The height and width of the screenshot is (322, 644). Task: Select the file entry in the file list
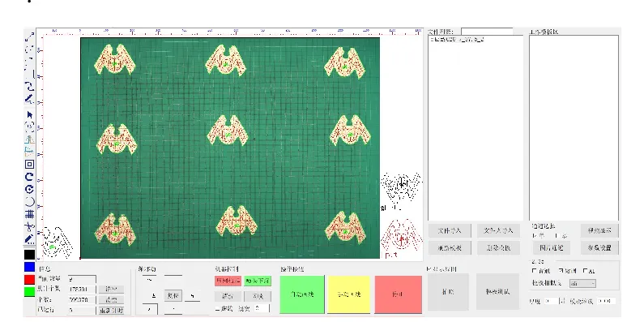[x=457, y=40]
